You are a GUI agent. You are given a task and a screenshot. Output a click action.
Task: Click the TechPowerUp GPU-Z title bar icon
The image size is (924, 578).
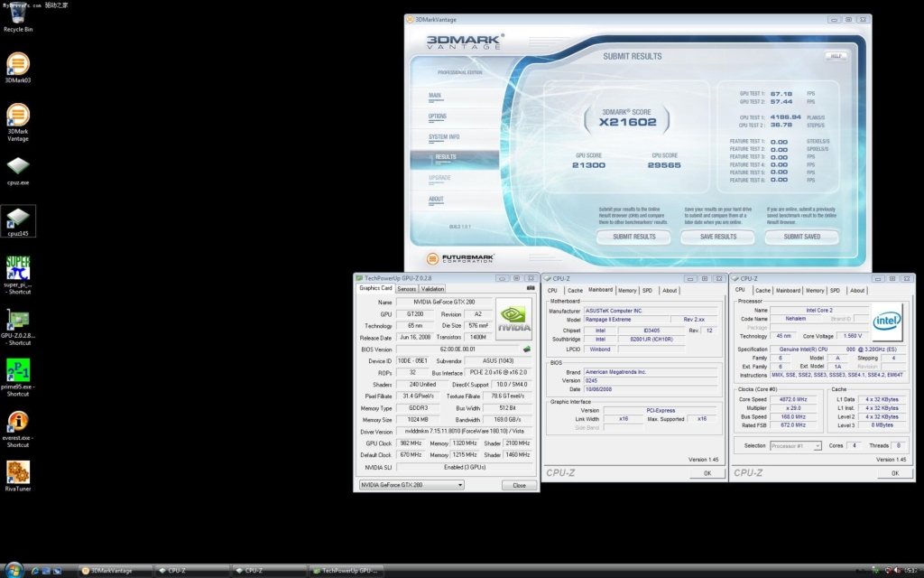[359, 278]
